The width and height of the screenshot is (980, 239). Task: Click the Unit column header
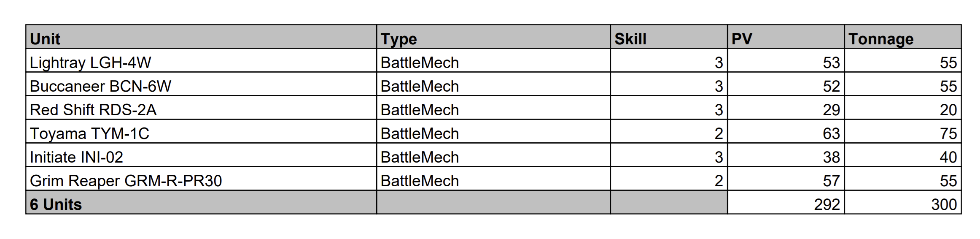[46, 39]
